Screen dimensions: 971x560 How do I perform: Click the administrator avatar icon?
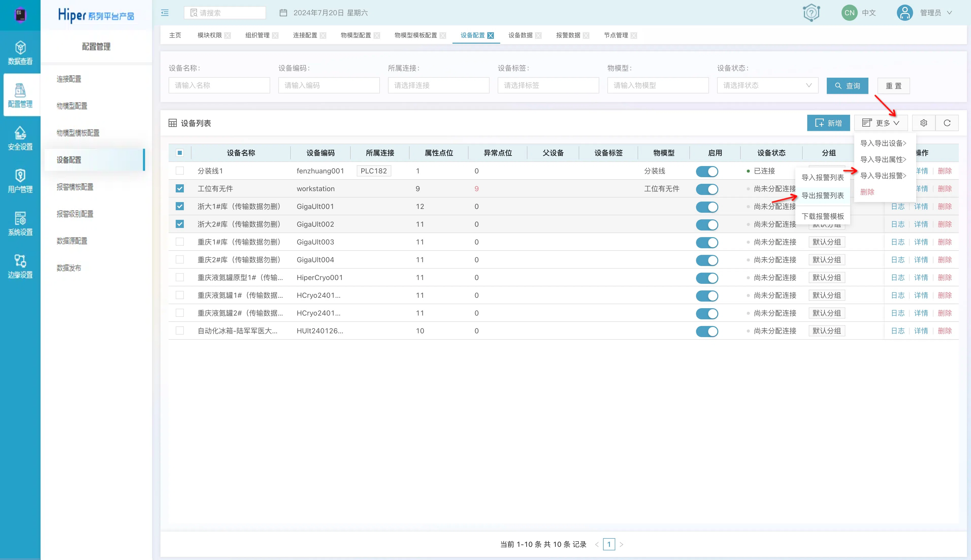pyautogui.click(x=905, y=13)
